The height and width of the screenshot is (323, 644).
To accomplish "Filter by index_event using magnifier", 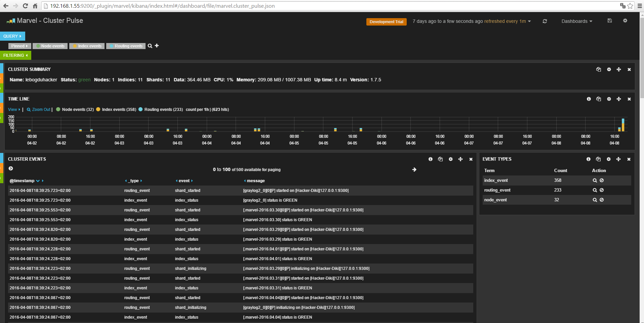I will [x=595, y=180].
